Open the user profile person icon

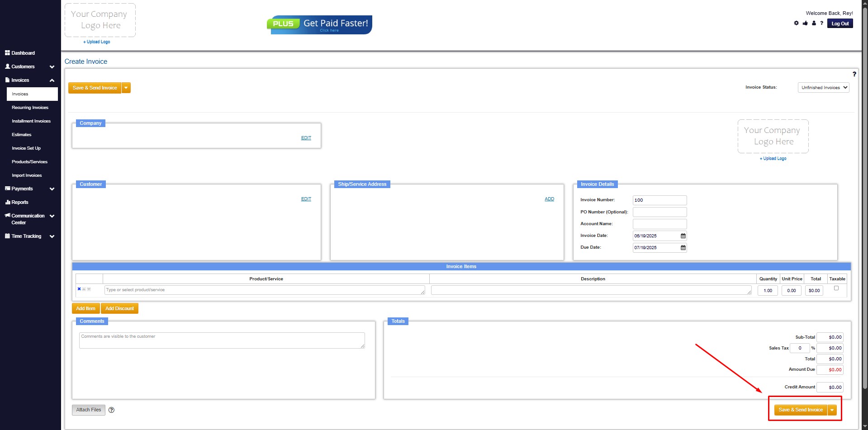click(x=814, y=23)
